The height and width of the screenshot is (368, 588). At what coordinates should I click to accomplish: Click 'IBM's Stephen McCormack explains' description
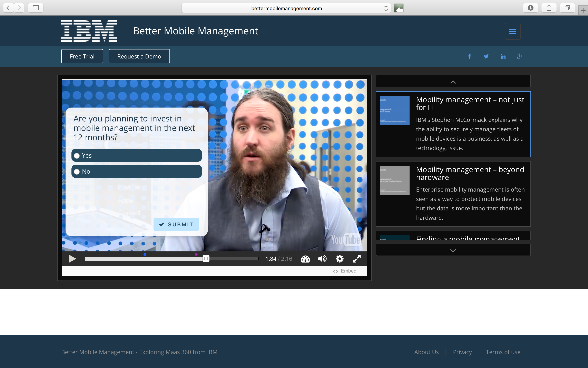[x=469, y=134]
